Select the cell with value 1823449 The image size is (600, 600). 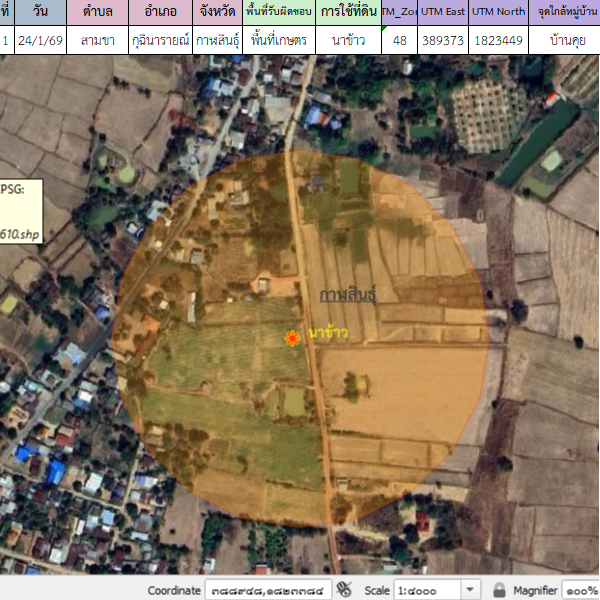tap(497, 41)
